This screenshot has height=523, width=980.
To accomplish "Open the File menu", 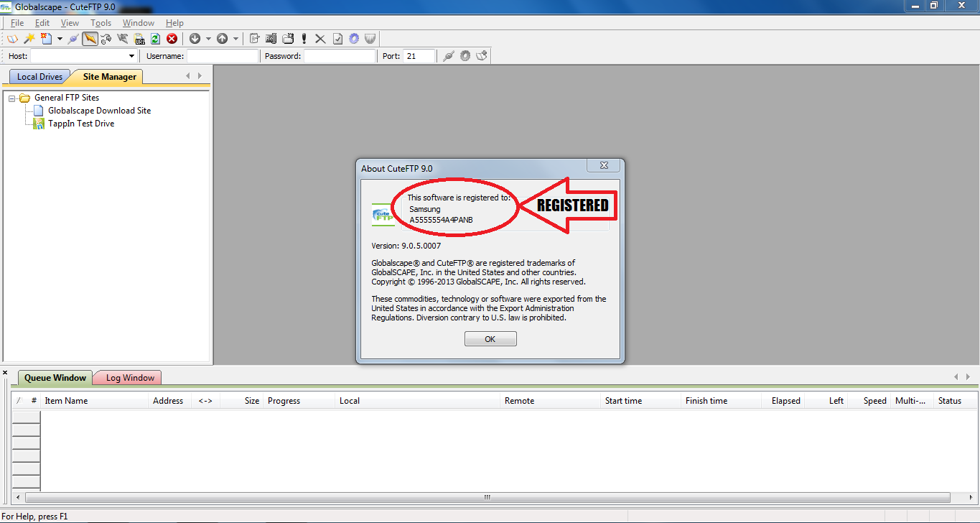I will [x=17, y=23].
